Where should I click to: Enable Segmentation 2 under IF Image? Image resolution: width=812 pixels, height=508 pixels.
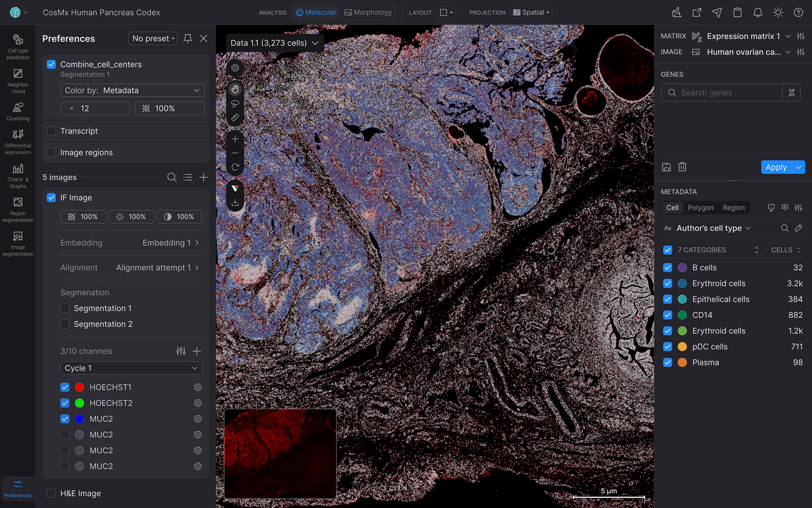[x=65, y=324]
